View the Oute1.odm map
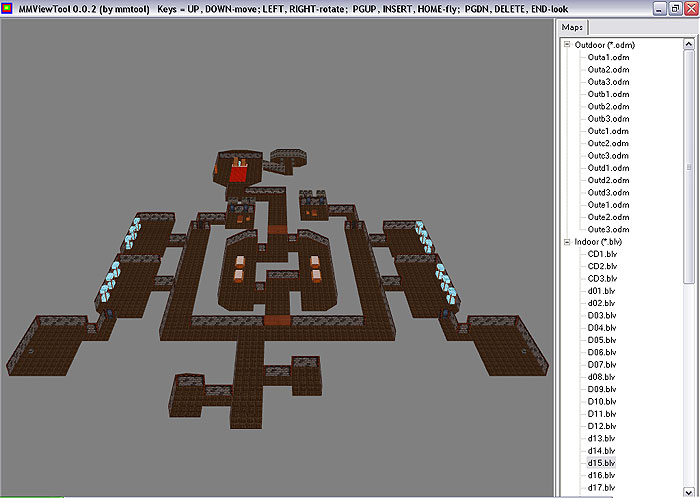The height and width of the screenshot is (498, 700). pyautogui.click(x=608, y=205)
